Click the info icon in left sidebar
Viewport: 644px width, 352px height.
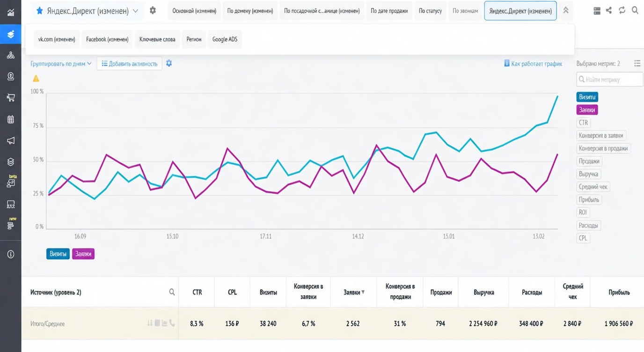(10, 254)
